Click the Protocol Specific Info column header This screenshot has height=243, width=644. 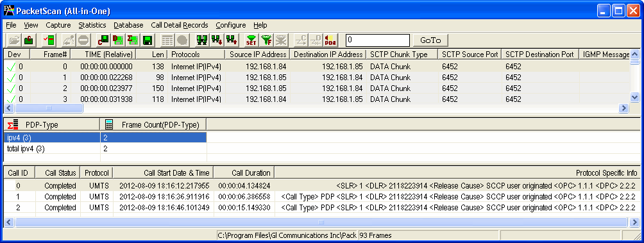[x=457, y=173]
